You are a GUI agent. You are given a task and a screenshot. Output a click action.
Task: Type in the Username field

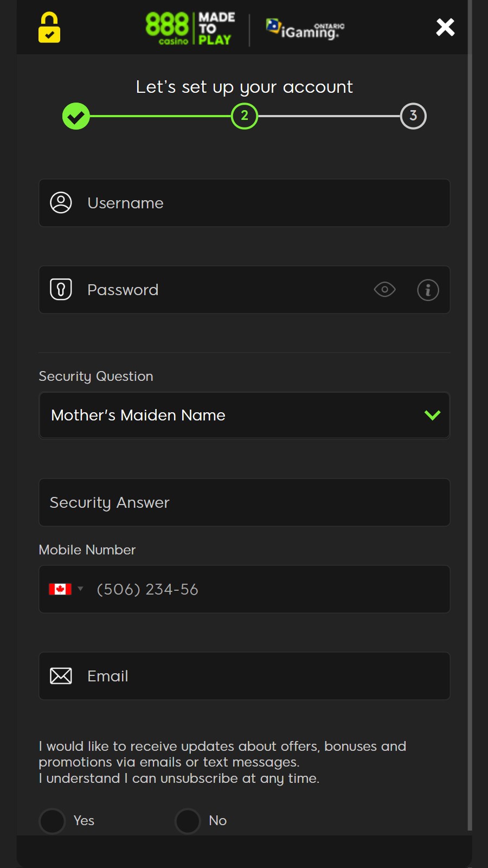[260, 203]
